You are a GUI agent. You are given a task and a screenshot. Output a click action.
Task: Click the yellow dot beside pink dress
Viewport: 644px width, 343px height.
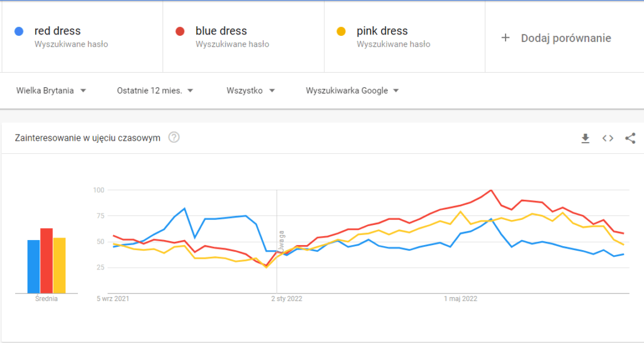coord(341,31)
